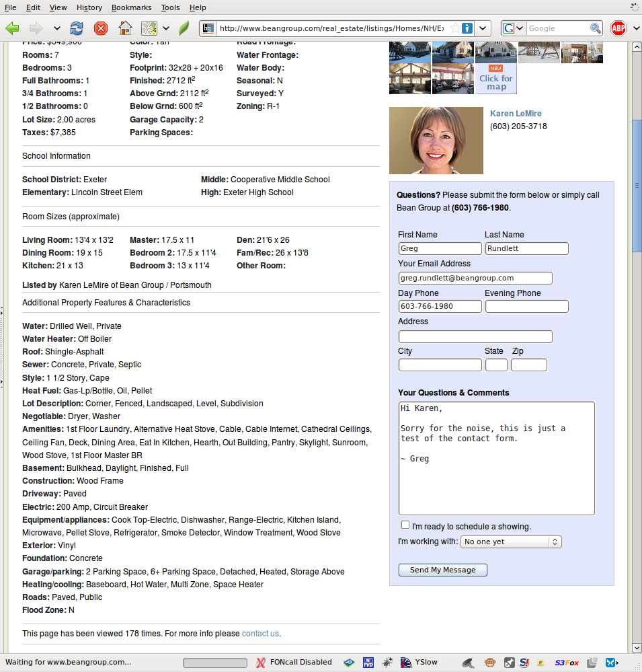Screen dimensions: 642x672
Task: Open the File menu
Action: point(10,7)
